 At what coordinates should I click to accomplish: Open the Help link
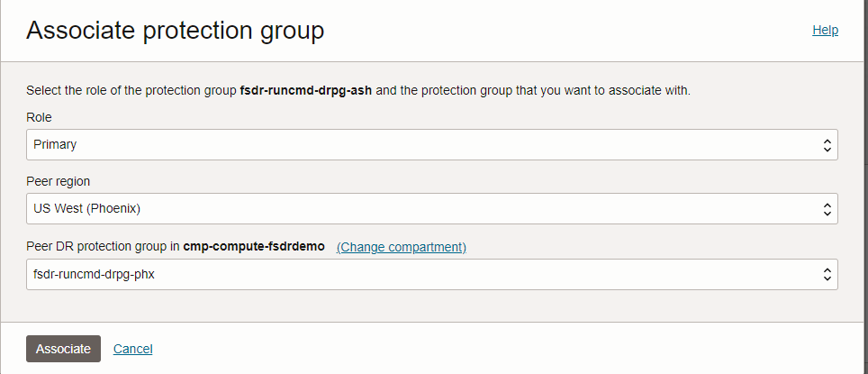tap(825, 30)
